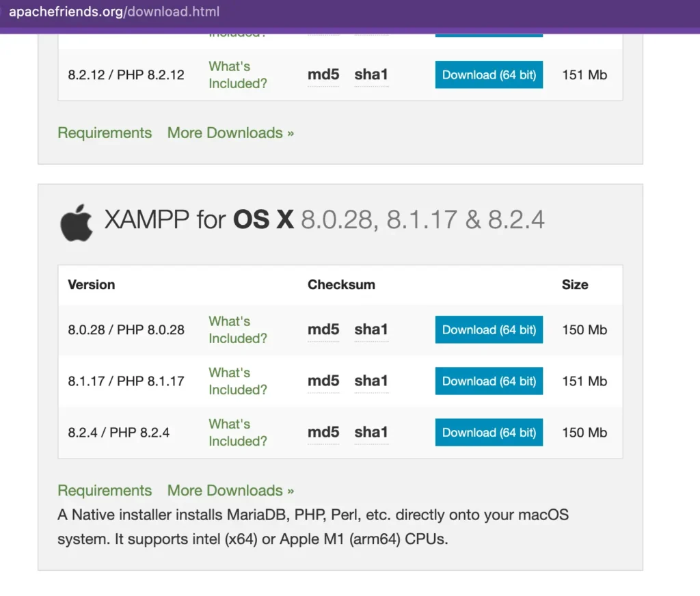Click the Apple logo beside XAMPP for OS X

pyautogui.click(x=77, y=223)
